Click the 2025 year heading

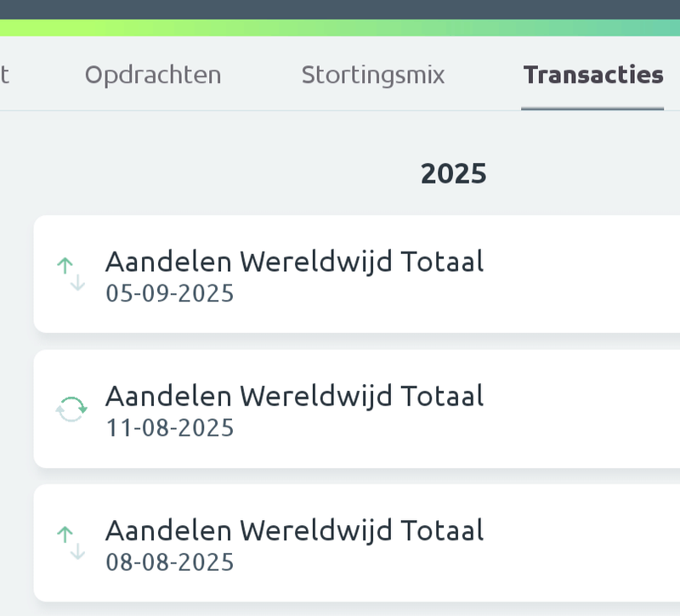click(x=454, y=173)
